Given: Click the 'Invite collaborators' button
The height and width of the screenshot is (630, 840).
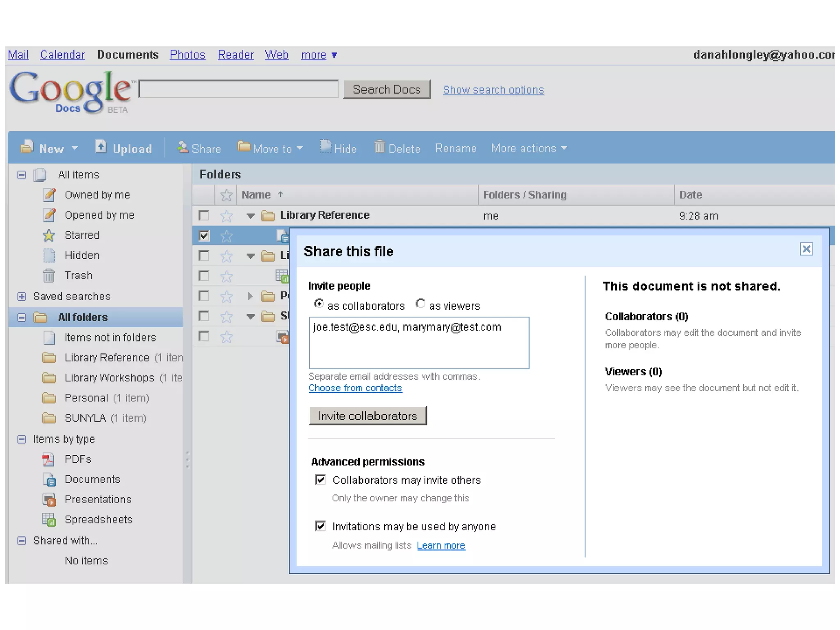Looking at the screenshot, I should click(367, 415).
